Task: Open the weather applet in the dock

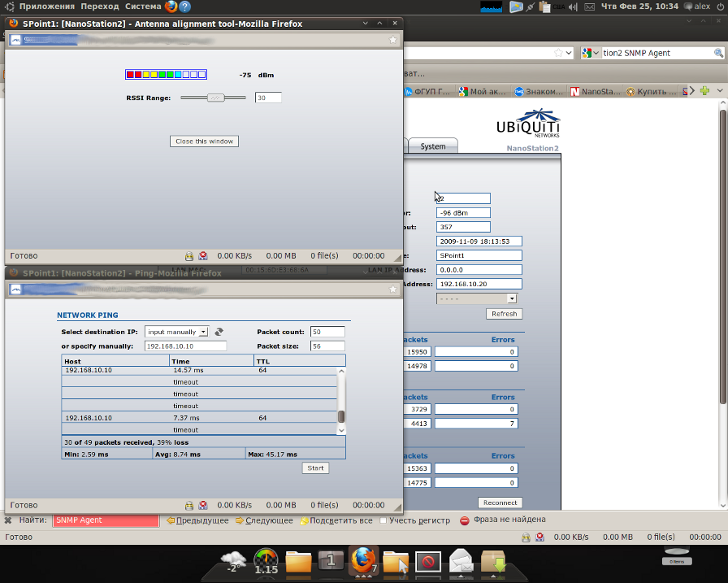Action: coord(233,561)
